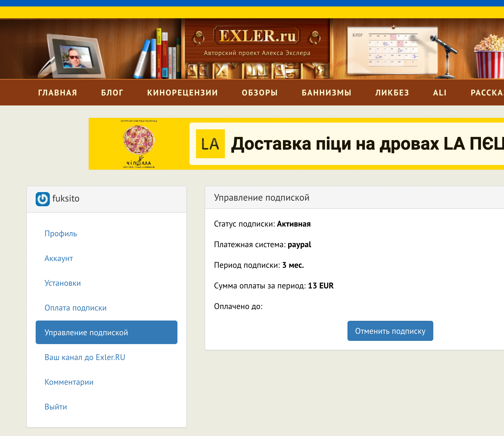Navigate to БАННИЗМЫ section
Screen dimensions: 504x436
[326, 93]
